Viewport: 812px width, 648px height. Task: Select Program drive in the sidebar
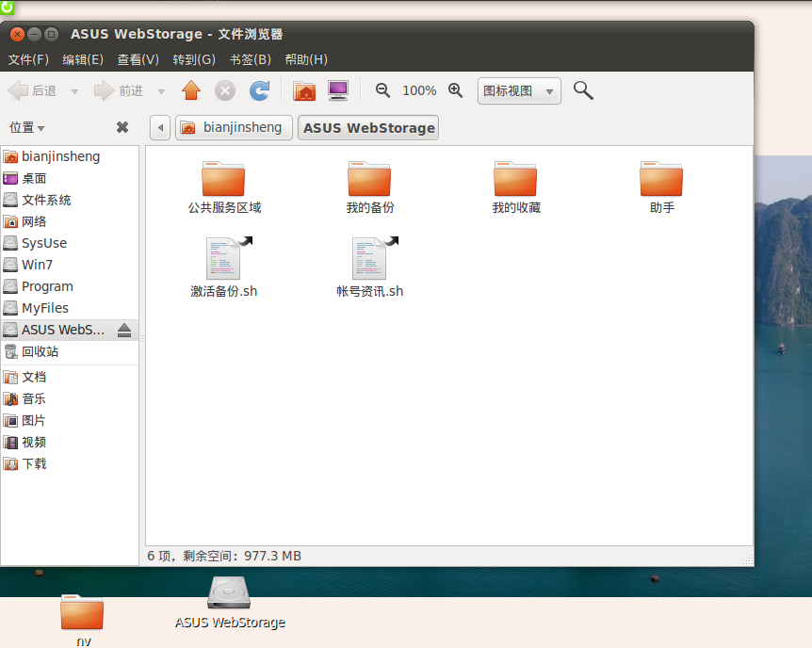coord(70,286)
